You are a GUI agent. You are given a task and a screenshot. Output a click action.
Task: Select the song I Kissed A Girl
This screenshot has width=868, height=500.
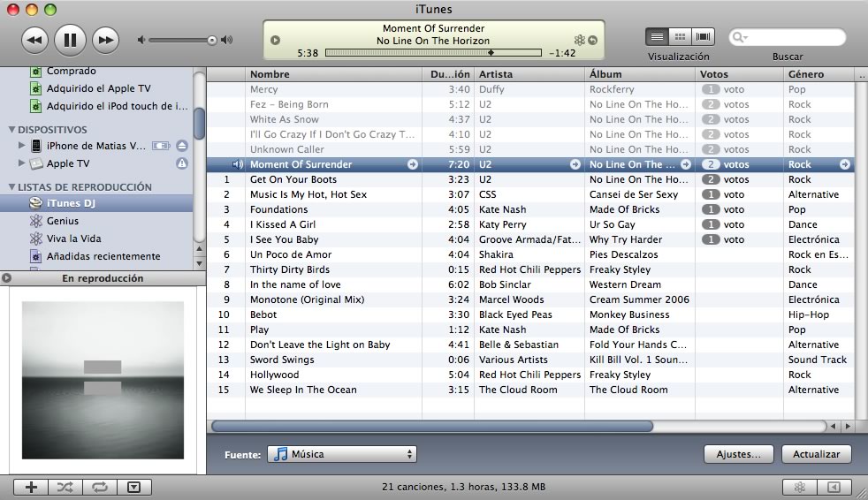[x=530, y=224]
